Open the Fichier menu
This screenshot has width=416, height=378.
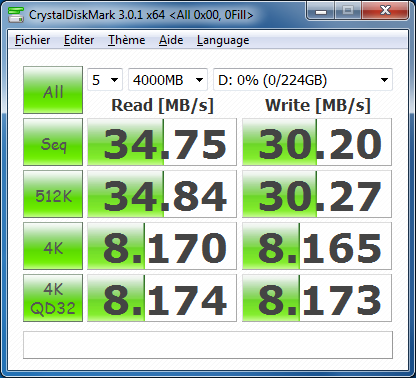tap(32, 40)
